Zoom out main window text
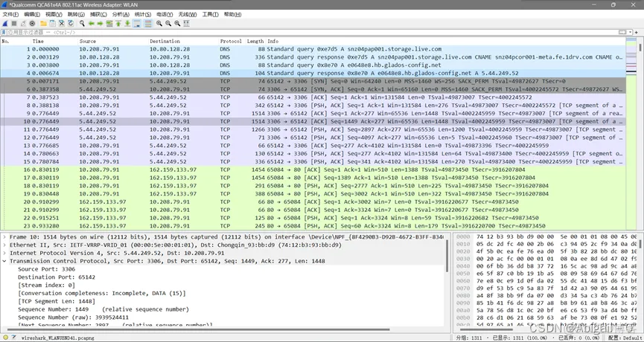644x342 pixels. pos(168,23)
